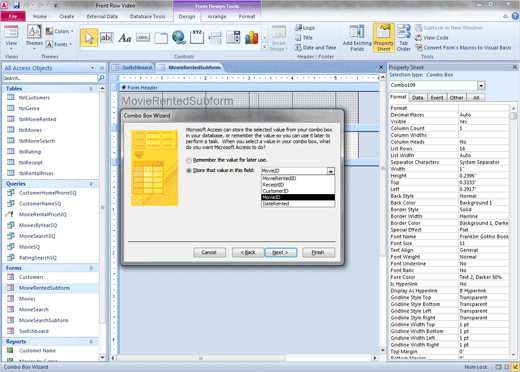Collapse the Queries group
This screenshot has height=372, width=520.
pos(91,184)
